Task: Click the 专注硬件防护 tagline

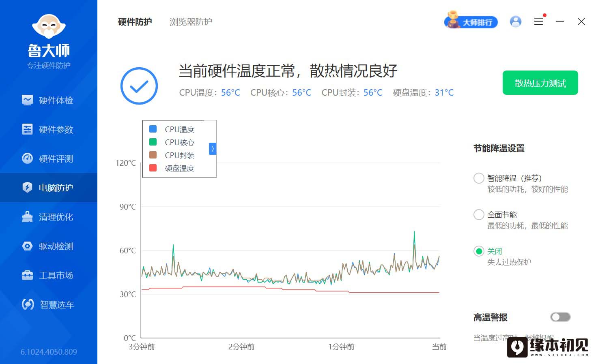Action: coord(49,65)
